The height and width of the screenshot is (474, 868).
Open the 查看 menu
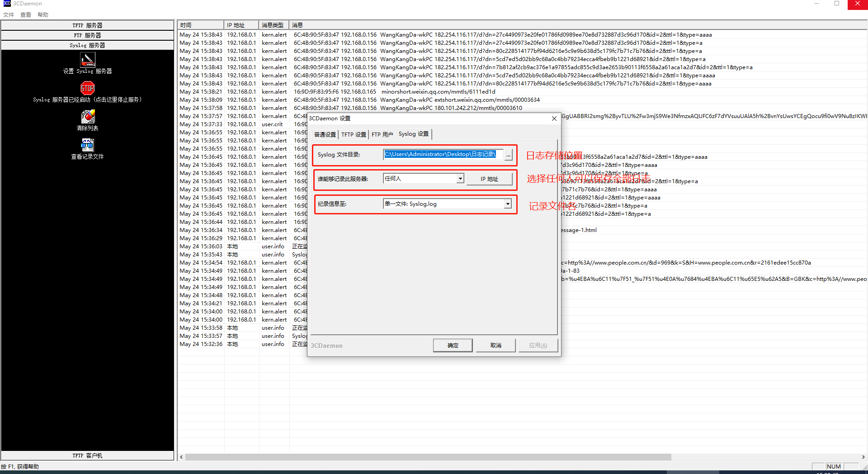pyautogui.click(x=26, y=15)
